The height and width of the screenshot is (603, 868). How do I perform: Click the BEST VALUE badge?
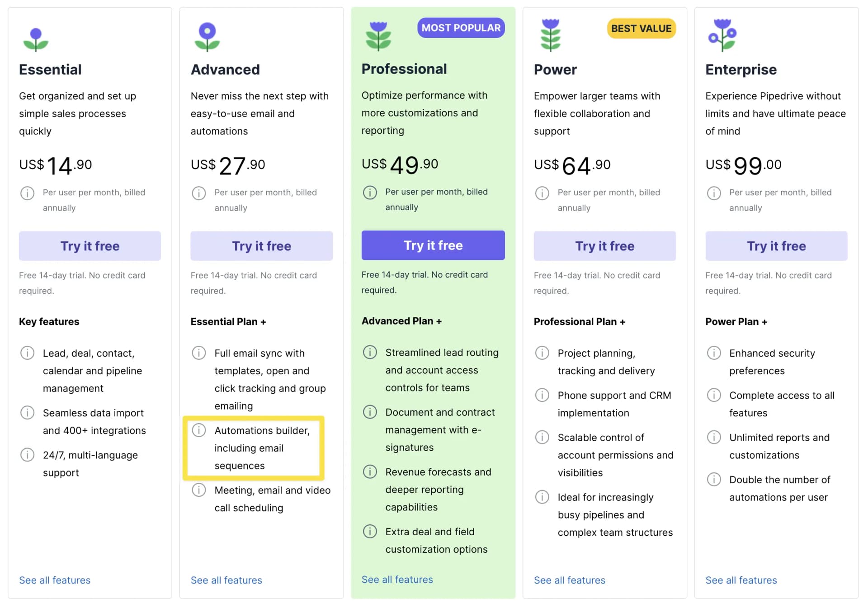(641, 28)
